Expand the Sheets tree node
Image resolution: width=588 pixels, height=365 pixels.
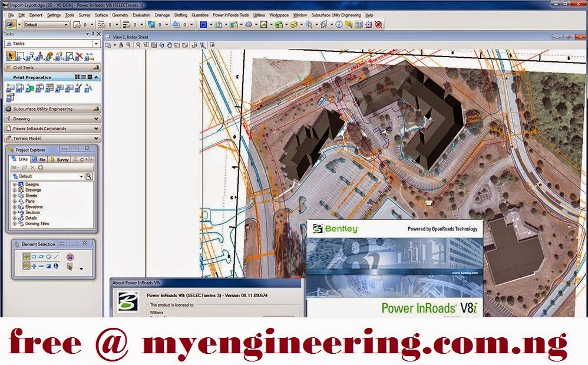point(15,195)
